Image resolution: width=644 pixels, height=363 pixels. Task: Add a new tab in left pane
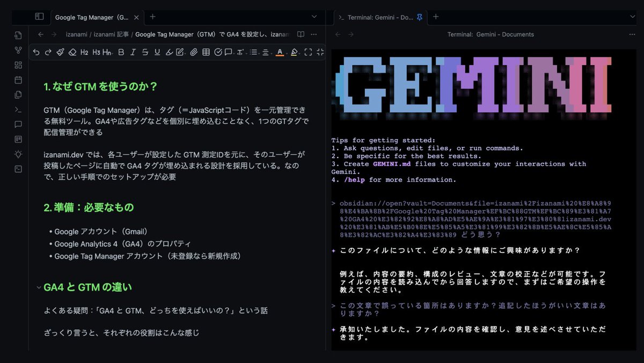pos(152,17)
